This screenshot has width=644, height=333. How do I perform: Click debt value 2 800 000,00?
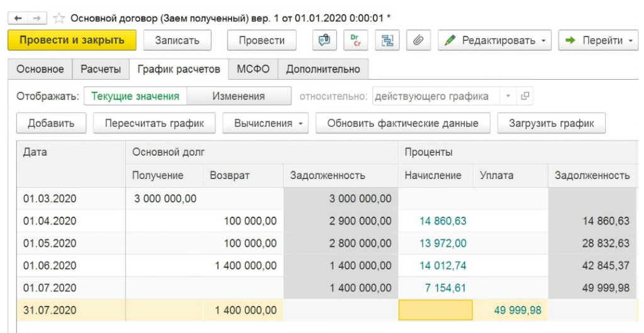point(360,243)
